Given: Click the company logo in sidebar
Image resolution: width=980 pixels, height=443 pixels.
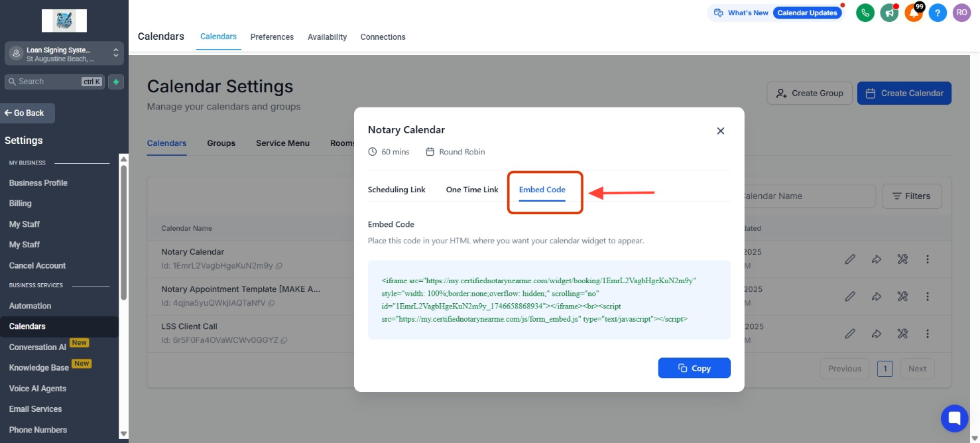Looking at the screenshot, I should [x=64, y=21].
